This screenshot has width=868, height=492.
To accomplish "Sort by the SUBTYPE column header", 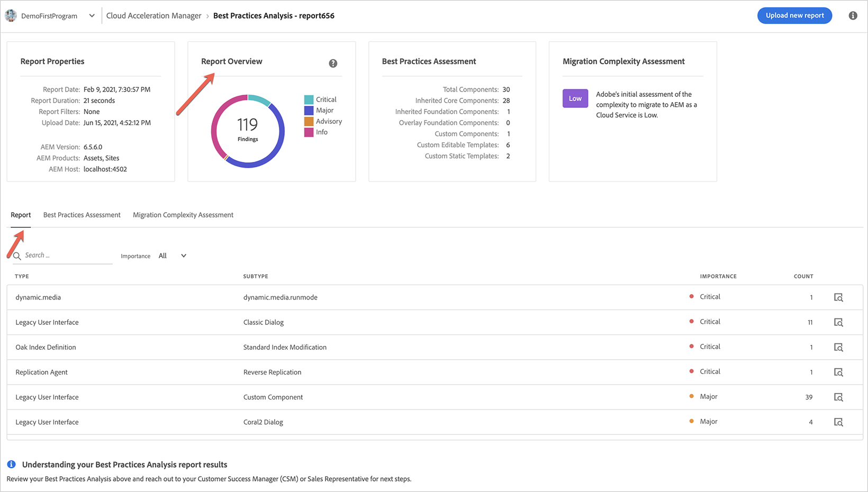I will [x=256, y=276].
